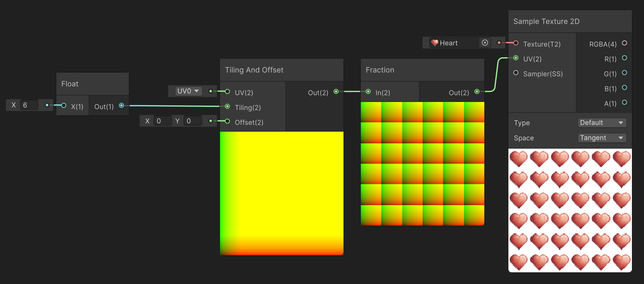Screen dimensions: 644x284
Task: Click the Fraction node Out(2) port
Action: [477, 91]
